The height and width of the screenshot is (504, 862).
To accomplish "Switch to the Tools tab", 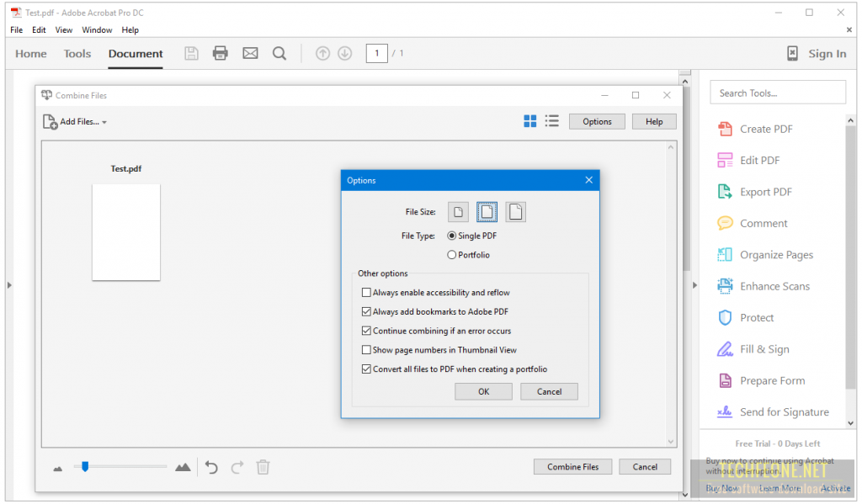I will click(77, 53).
